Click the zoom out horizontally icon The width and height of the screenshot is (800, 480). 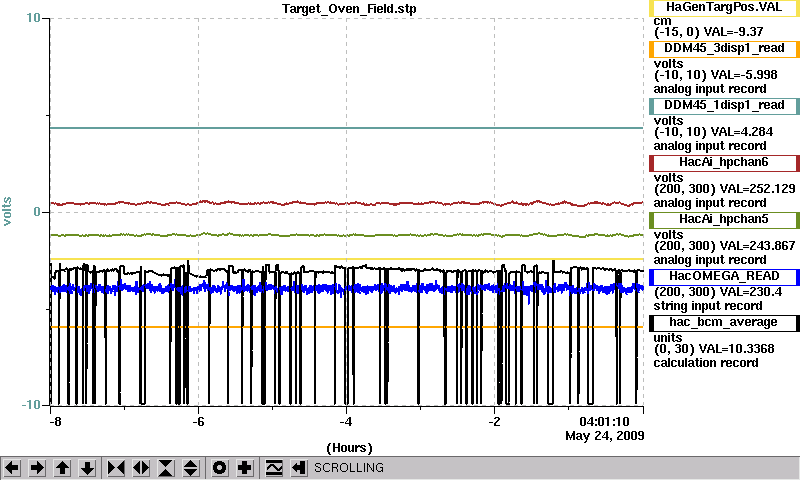coord(141,468)
